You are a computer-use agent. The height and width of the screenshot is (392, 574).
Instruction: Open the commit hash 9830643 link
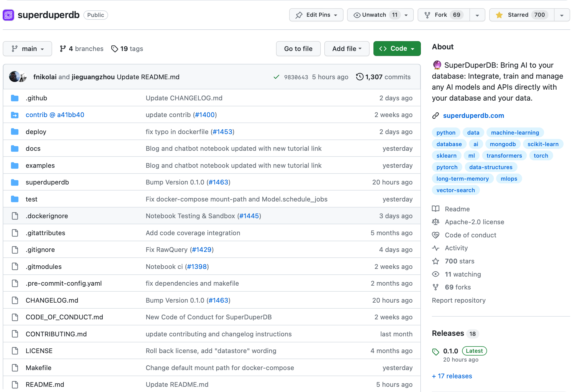coord(296,77)
